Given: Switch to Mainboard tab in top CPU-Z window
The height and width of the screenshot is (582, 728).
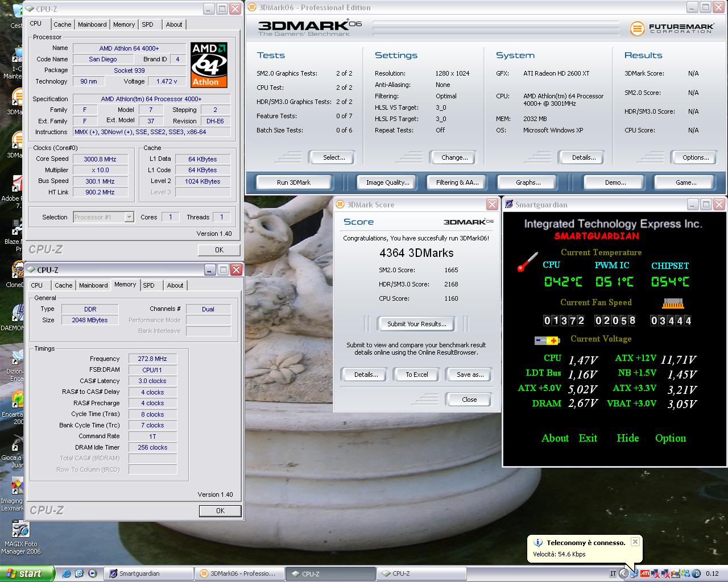Looking at the screenshot, I should [x=92, y=24].
